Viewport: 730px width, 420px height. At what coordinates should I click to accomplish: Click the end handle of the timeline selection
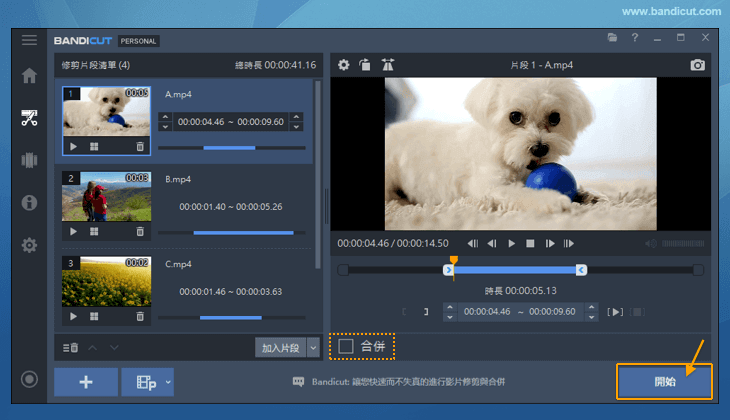[x=581, y=270]
